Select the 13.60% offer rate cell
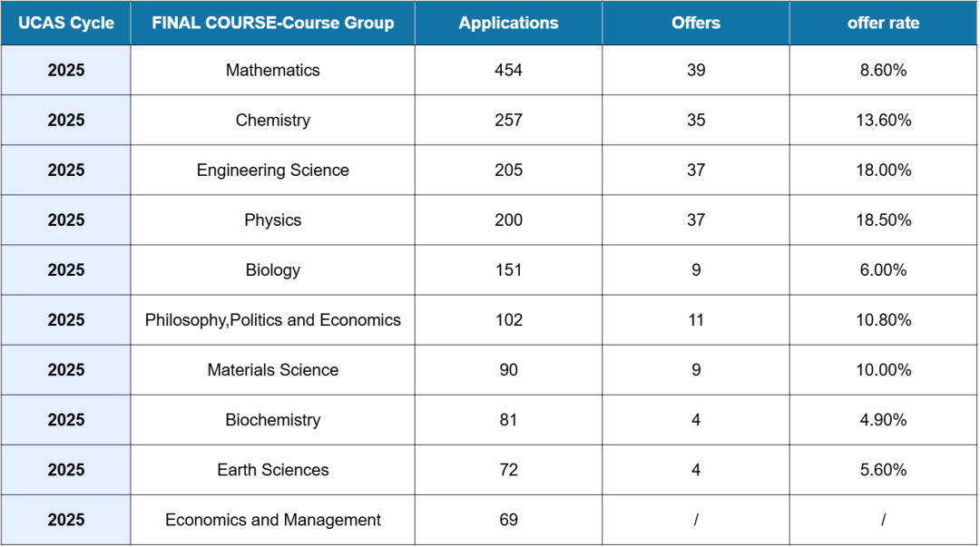The height and width of the screenshot is (547, 980). point(883,120)
